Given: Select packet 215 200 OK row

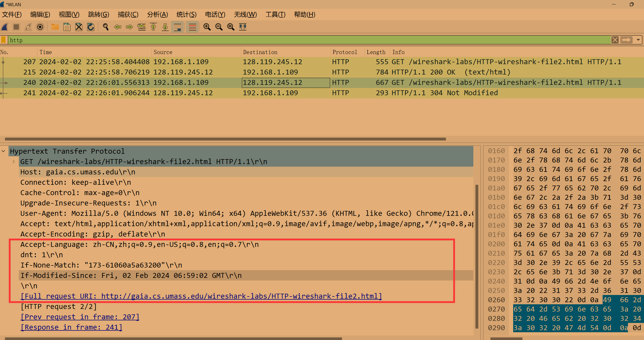Looking at the screenshot, I should pos(322,72).
